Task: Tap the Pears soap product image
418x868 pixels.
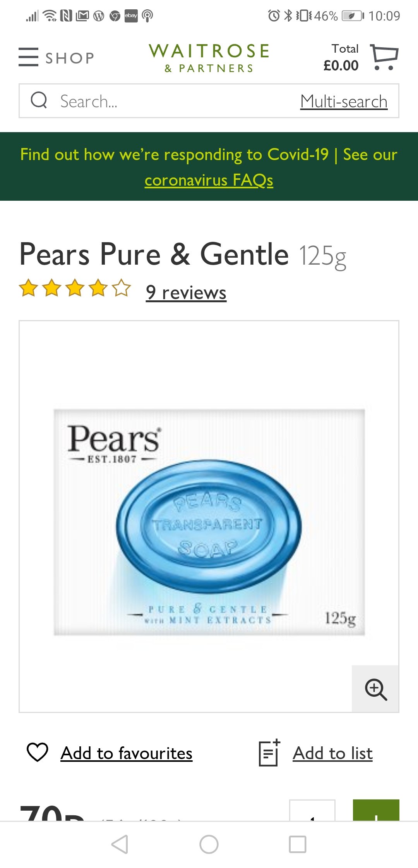Action: 209,522
